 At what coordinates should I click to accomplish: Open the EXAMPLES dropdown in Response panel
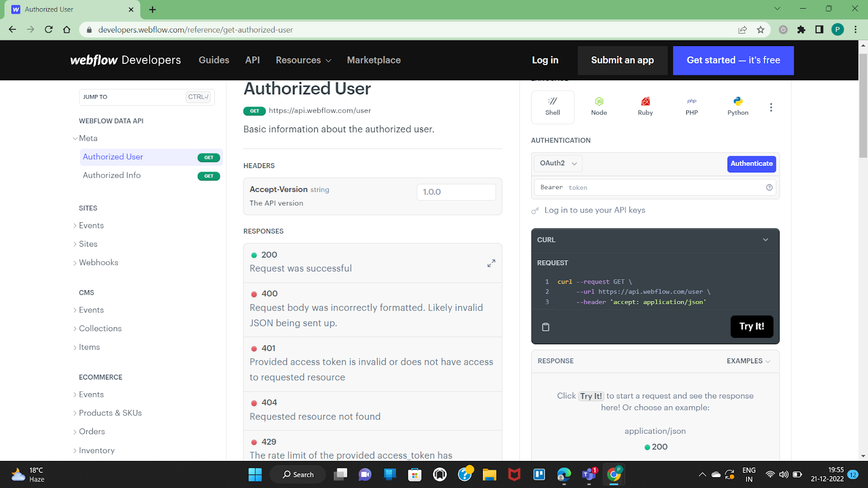(x=749, y=361)
